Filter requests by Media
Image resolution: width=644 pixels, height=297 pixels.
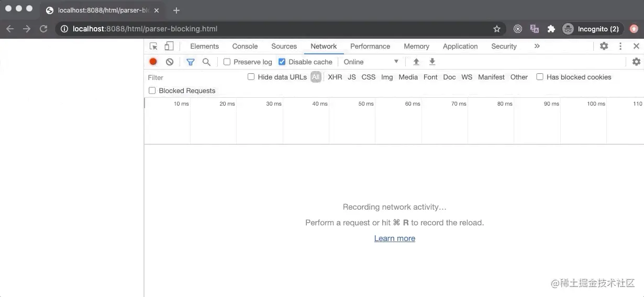(x=408, y=77)
